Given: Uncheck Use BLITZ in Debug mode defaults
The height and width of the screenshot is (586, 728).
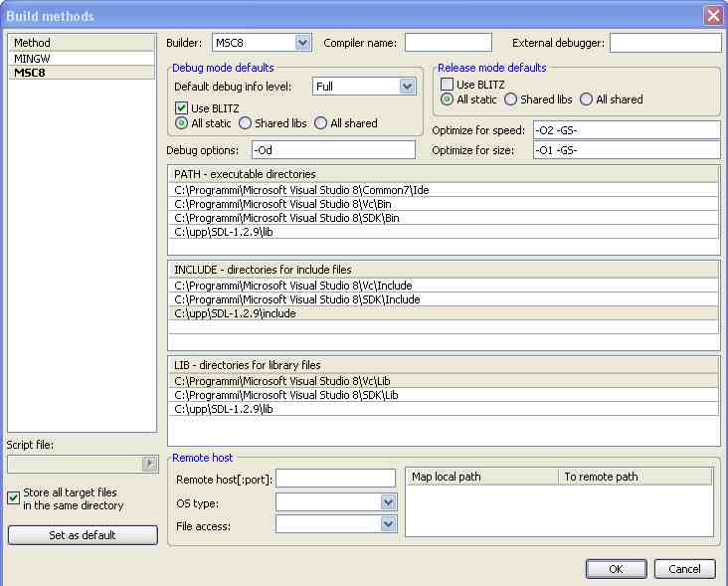Looking at the screenshot, I should pyautogui.click(x=182, y=107).
